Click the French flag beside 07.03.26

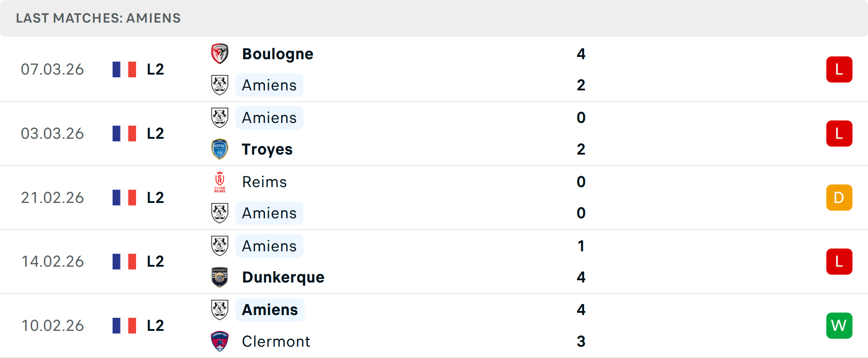tap(124, 70)
